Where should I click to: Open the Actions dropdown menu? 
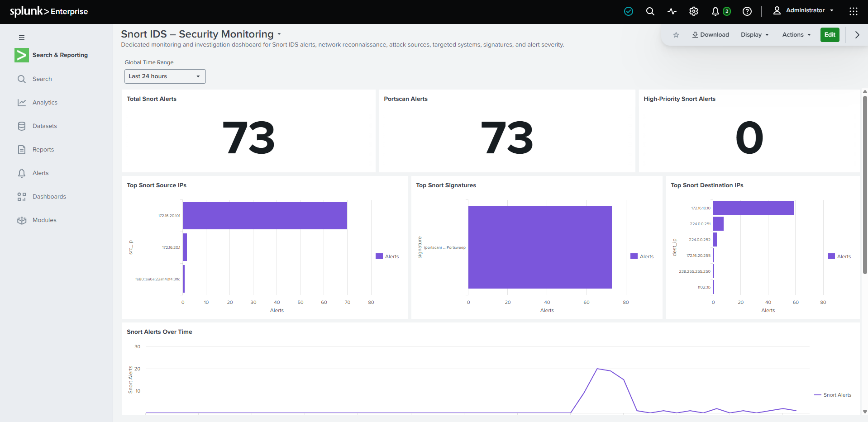796,35
